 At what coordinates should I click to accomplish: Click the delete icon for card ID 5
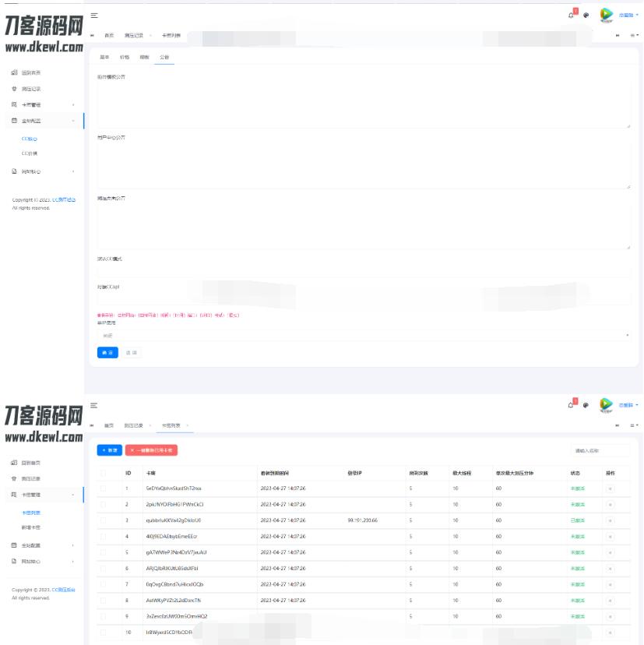pos(610,552)
